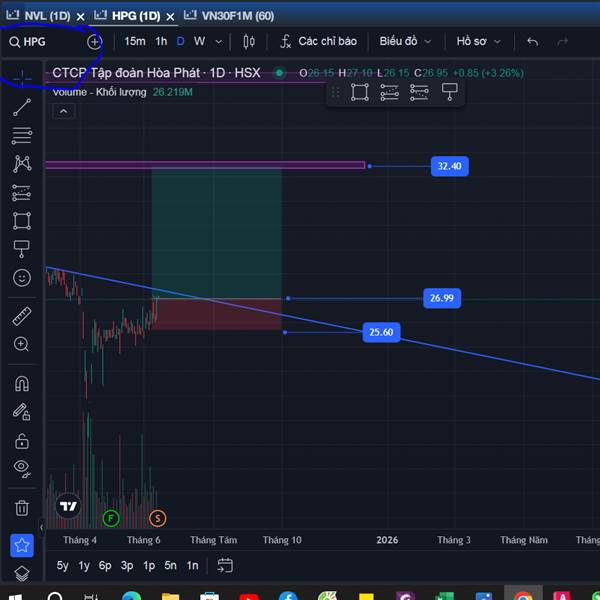Image resolution: width=600 pixels, height=600 pixels.
Task: Open the horizontal lines drawing tools
Action: pos(22,135)
